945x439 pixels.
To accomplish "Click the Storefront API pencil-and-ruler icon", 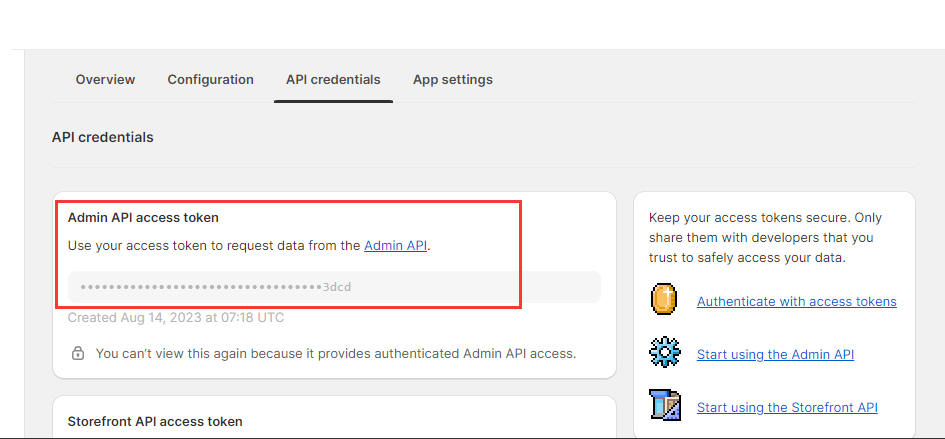I will tap(664, 406).
